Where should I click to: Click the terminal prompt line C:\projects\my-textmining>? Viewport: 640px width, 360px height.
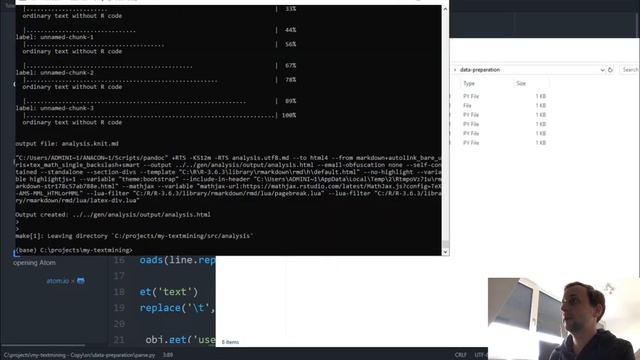(x=74, y=250)
